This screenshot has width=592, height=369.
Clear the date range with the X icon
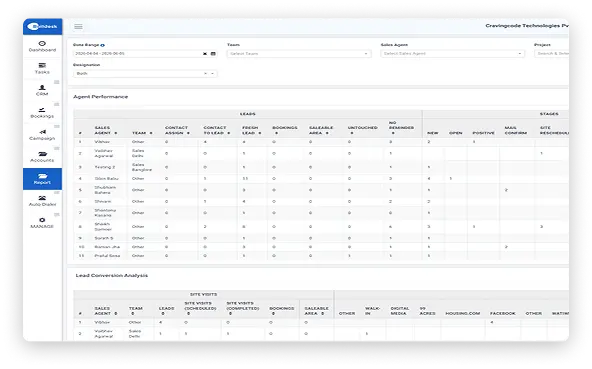coord(205,54)
